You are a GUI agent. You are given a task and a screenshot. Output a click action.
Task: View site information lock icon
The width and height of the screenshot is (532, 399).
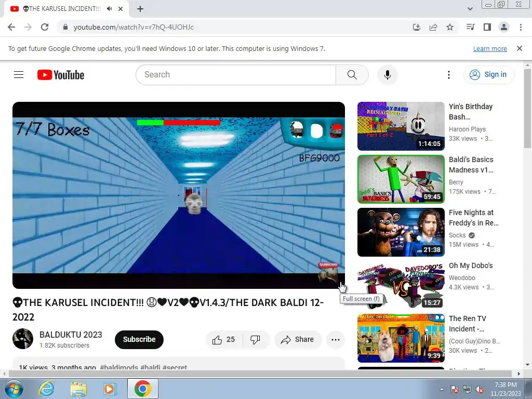(x=65, y=27)
